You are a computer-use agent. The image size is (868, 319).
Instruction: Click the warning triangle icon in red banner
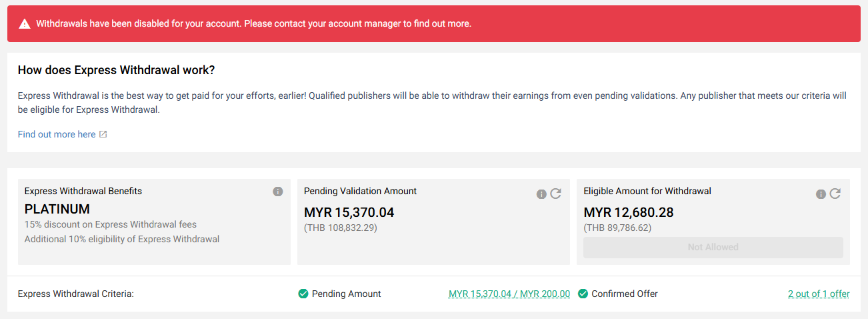[25, 24]
